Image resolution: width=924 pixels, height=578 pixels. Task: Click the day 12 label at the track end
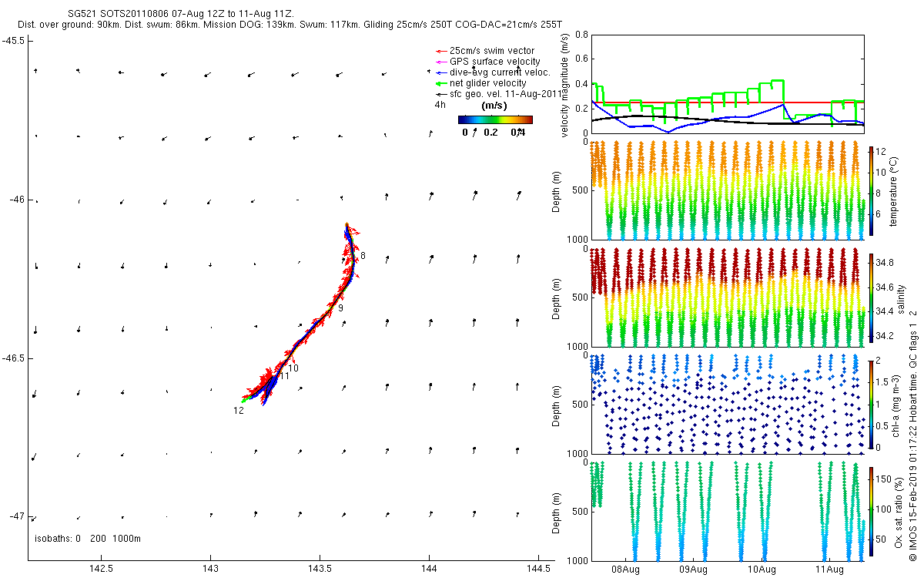pyautogui.click(x=239, y=411)
